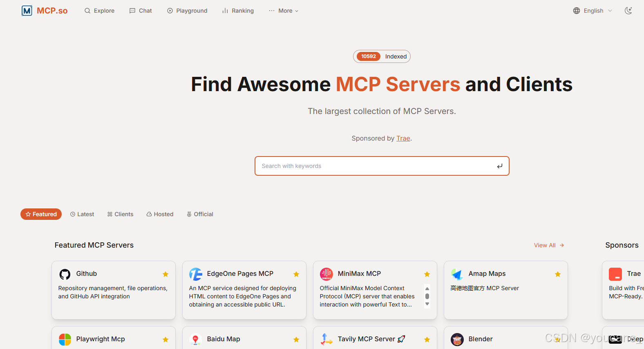The width and height of the screenshot is (644, 349).
Task: Open the Blender card title
Action: coord(481,339)
